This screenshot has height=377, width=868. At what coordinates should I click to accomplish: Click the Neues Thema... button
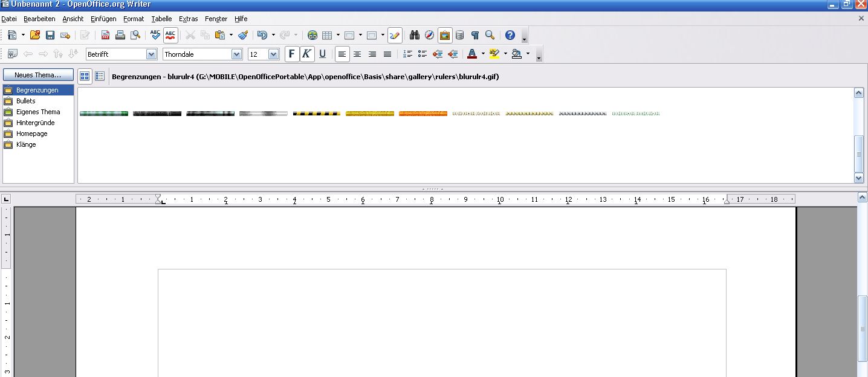pyautogui.click(x=38, y=75)
